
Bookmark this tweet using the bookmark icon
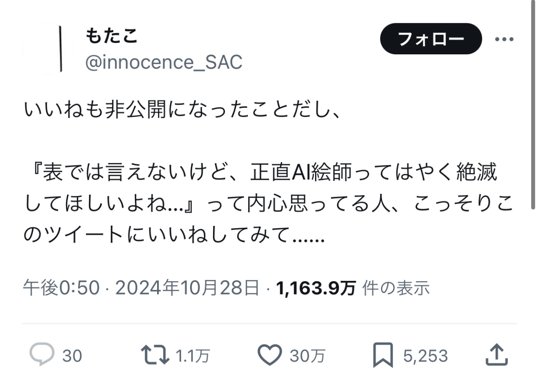(383, 354)
